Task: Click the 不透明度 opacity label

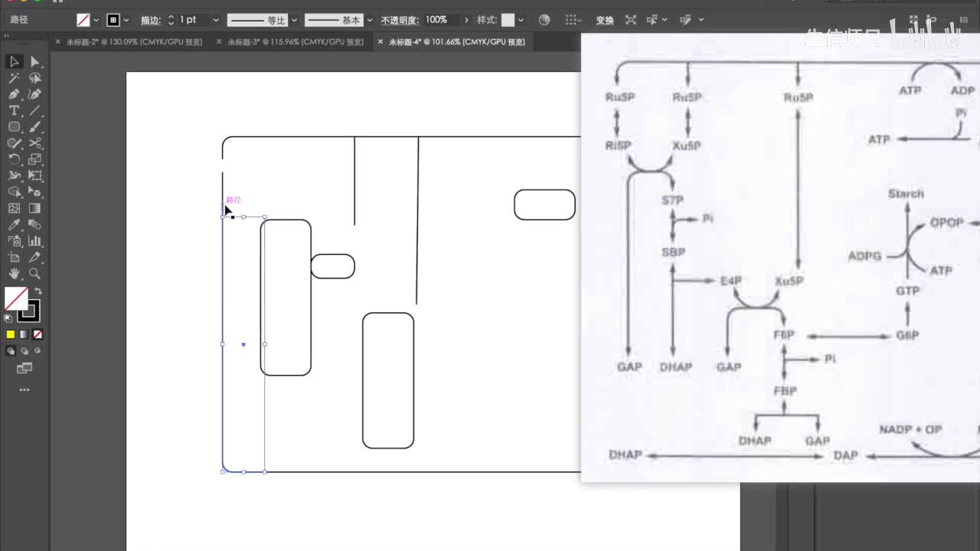Action: click(400, 20)
